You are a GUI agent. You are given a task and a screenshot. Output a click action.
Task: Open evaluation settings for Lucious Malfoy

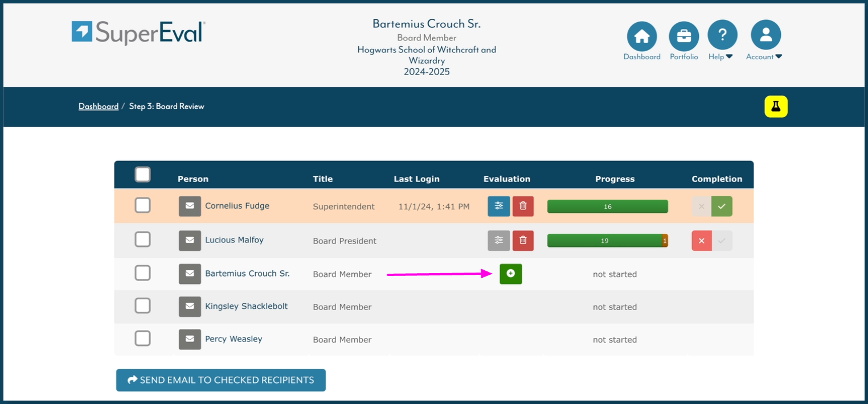coord(499,240)
